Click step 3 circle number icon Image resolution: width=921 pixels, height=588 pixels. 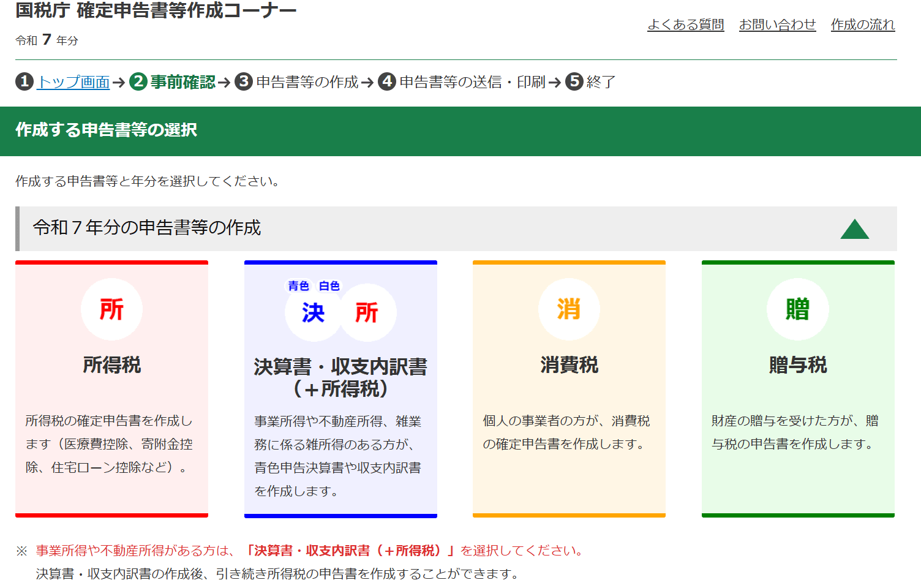[244, 81]
